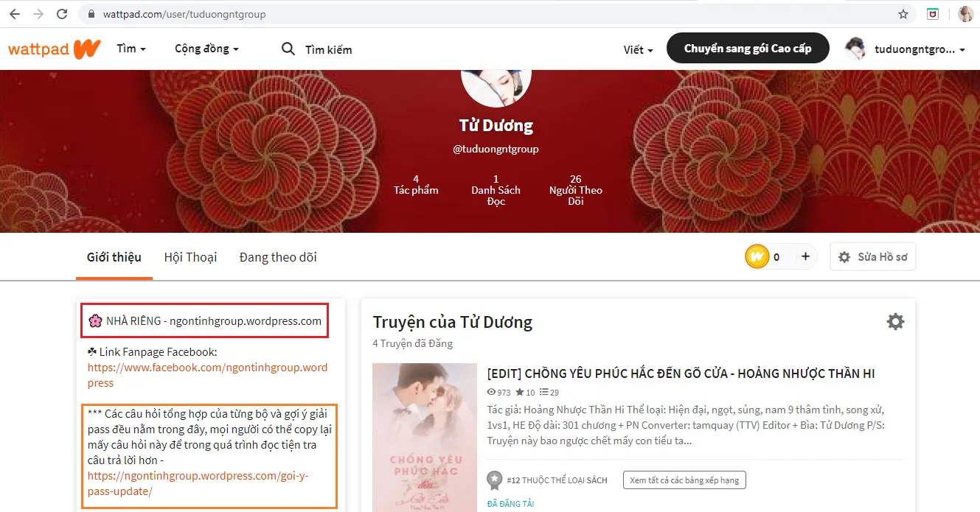Click the gear icon beside Truyện của Tử Dương
The width and height of the screenshot is (980, 512).
pos(894,322)
